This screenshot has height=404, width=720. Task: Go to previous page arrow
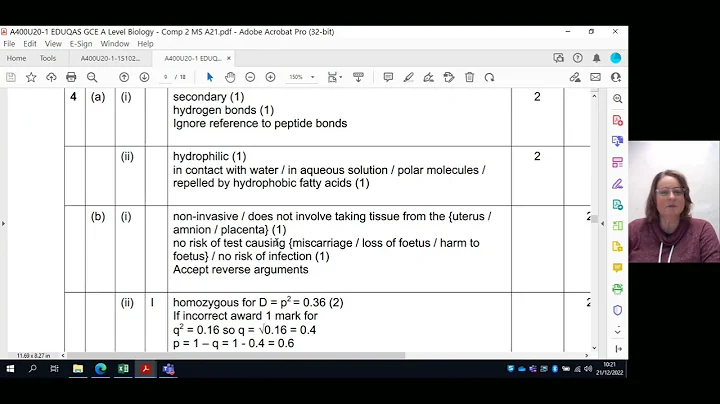(x=124, y=77)
